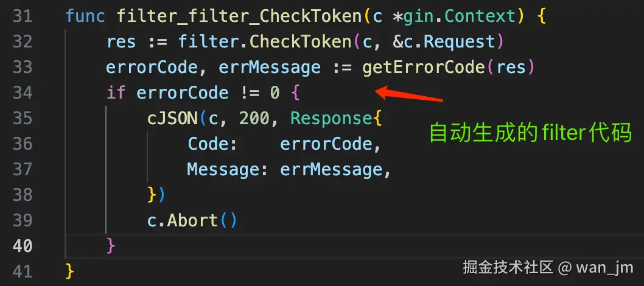Viewport: 644px width, 286px height.
Task: Click the closing brace on line 41
Action: [70, 271]
